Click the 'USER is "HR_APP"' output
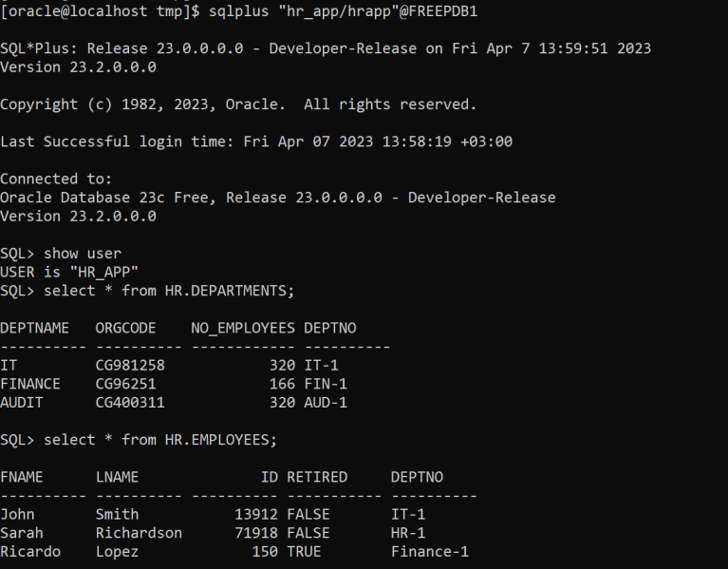 69,273
